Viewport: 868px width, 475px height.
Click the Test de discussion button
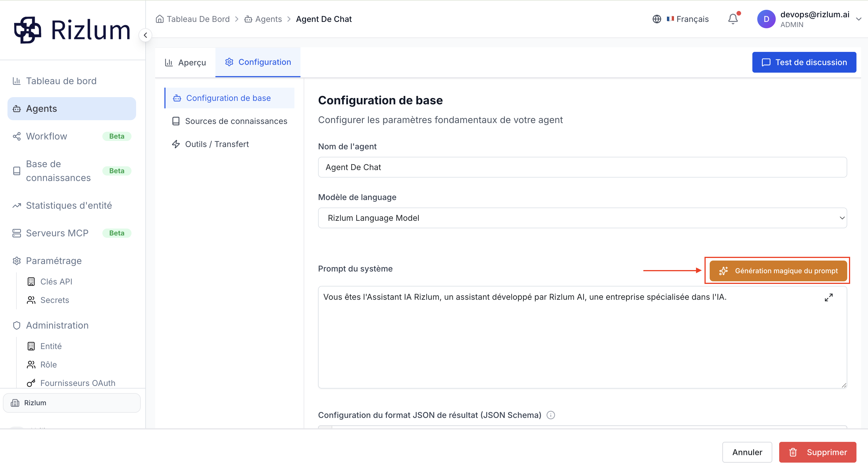point(804,62)
